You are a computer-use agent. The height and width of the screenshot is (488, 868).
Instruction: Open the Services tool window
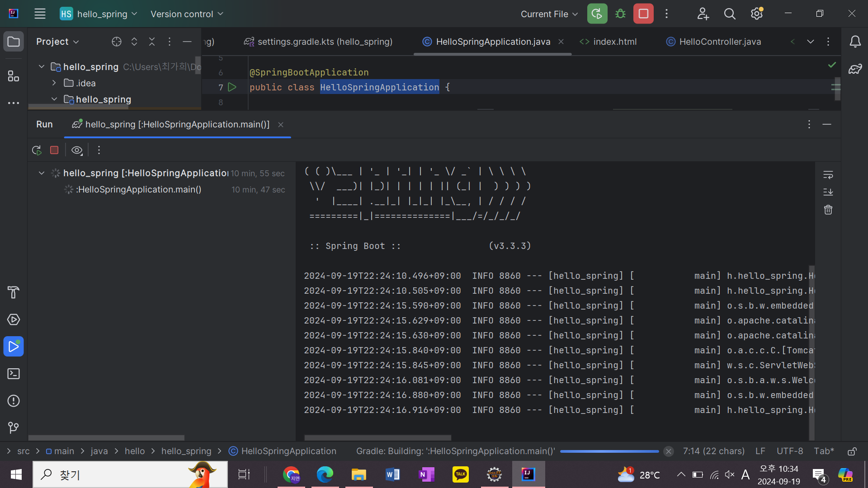[x=14, y=319]
